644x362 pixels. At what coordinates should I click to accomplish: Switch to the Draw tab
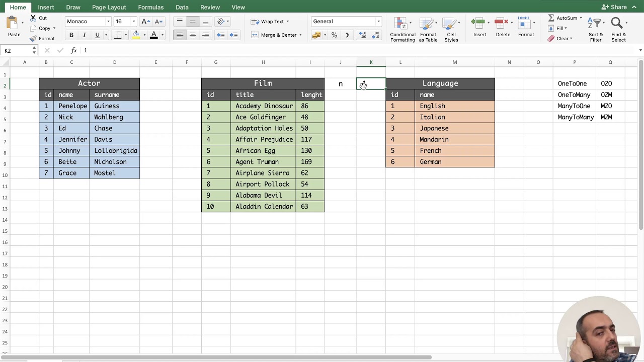pyautogui.click(x=73, y=7)
